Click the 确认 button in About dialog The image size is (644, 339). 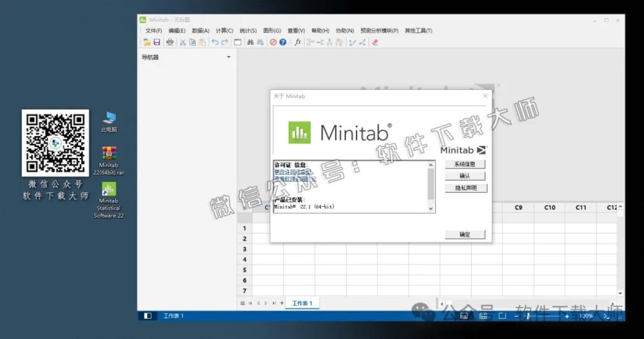point(465,176)
